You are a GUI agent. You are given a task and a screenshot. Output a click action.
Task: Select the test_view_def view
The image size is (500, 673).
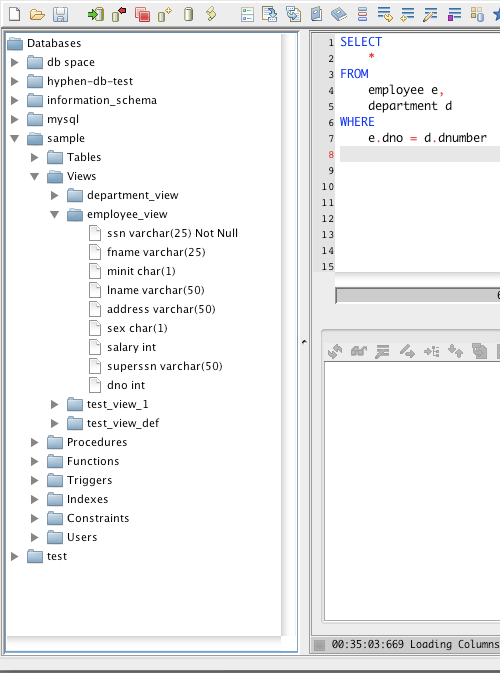coord(123,423)
